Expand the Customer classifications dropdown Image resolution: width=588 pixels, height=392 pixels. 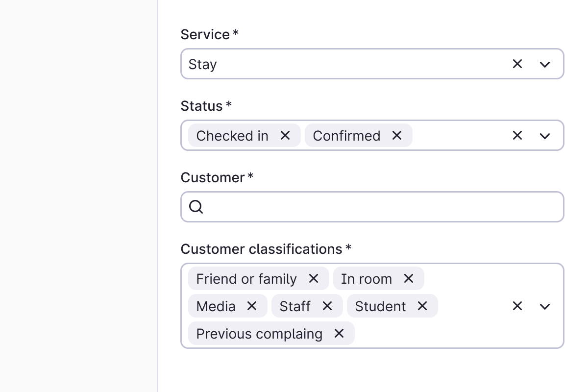[x=545, y=306]
